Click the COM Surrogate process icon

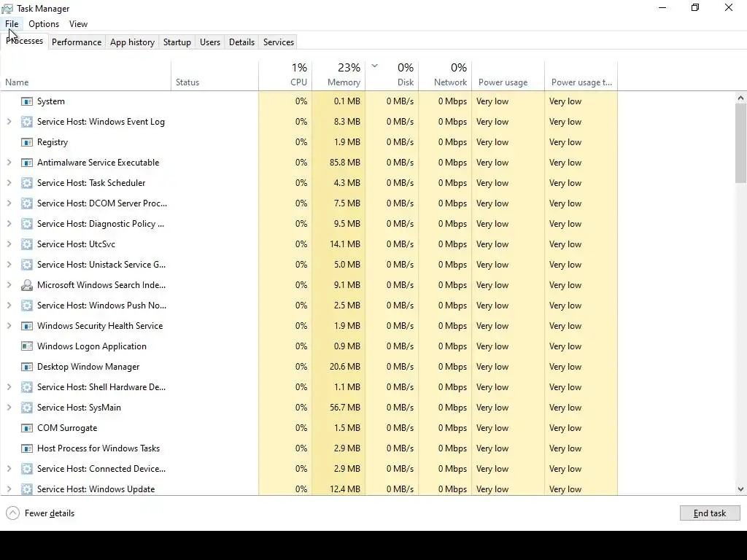point(27,428)
